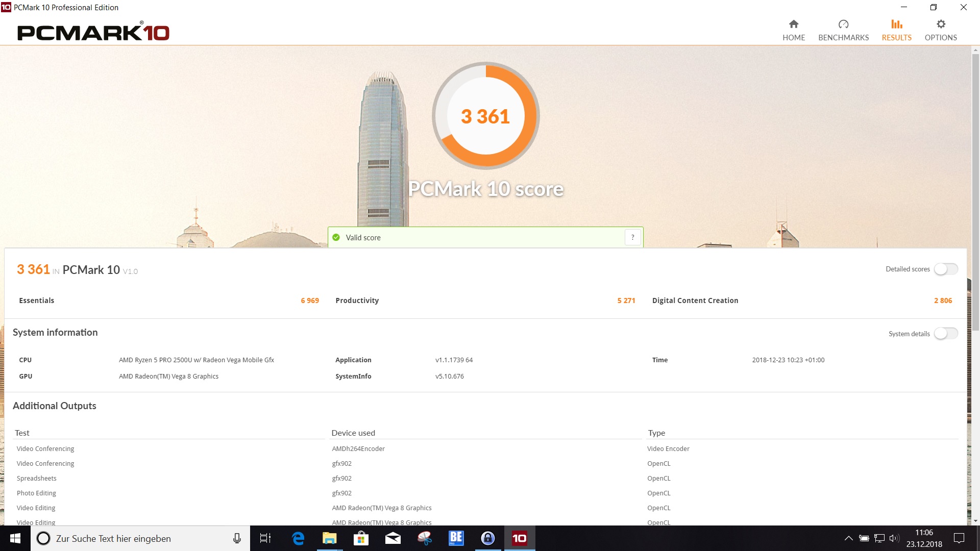Image resolution: width=980 pixels, height=551 pixels.
Task: Open Task View on the taskbar
Action: 265,538
